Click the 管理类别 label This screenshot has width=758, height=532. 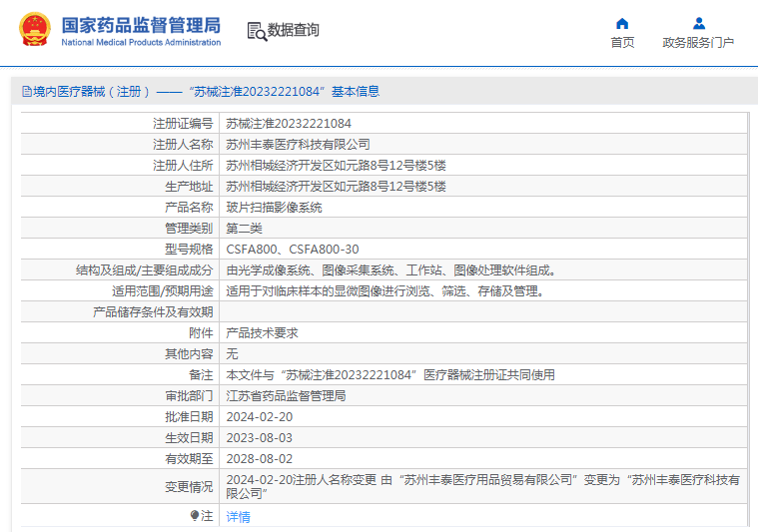click(189, 228)
